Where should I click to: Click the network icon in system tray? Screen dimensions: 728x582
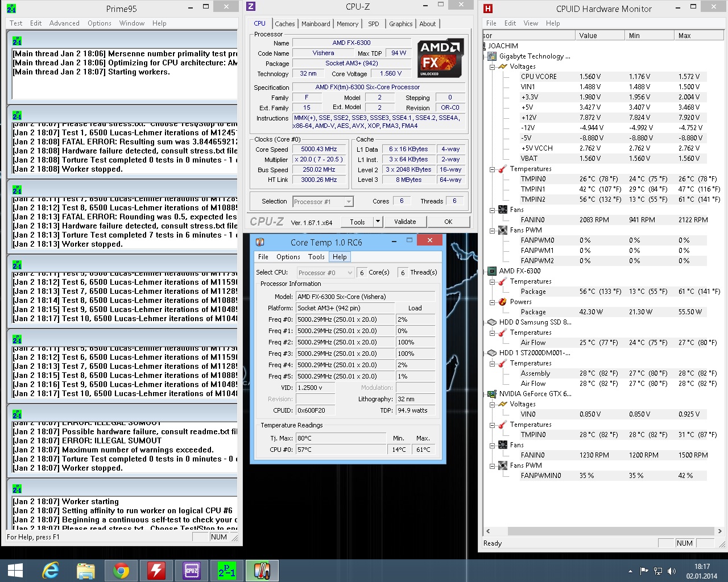[x=658, y=571]
